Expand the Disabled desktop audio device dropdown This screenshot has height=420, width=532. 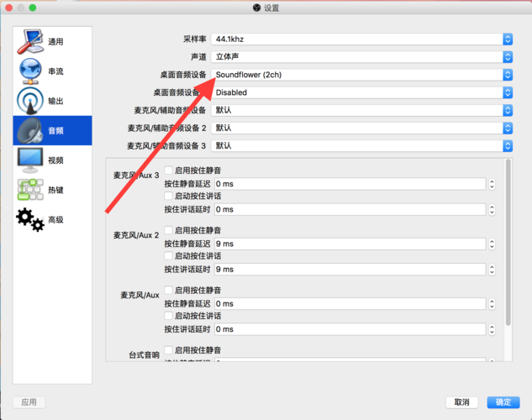coord(361,92)
